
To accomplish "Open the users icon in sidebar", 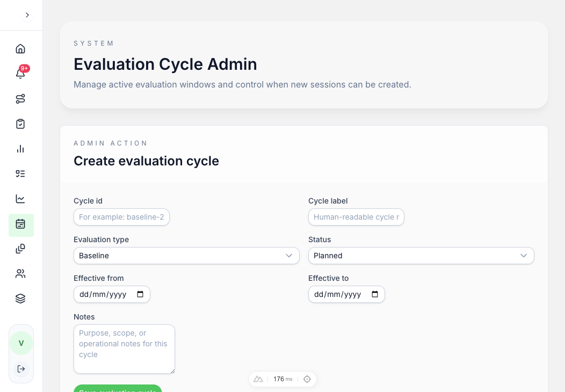I will tap(20, 274).
